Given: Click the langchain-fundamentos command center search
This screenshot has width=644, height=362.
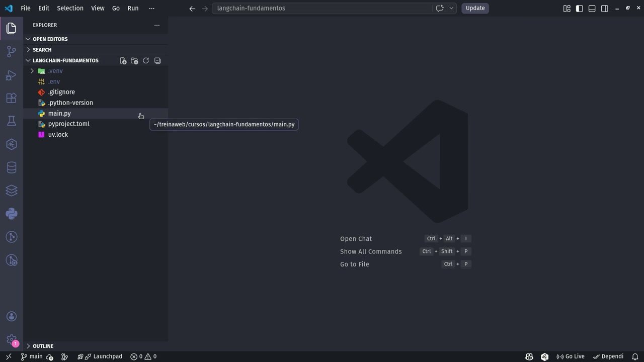Looking at the screenshot, I should (x=321, y=8).
